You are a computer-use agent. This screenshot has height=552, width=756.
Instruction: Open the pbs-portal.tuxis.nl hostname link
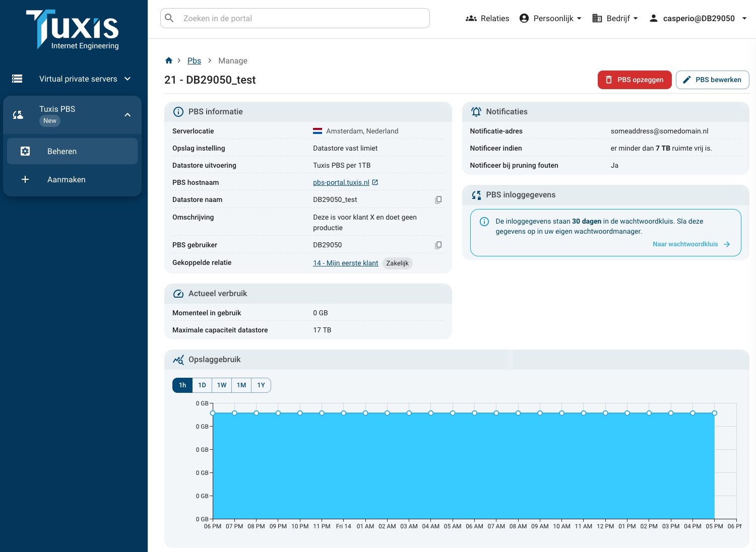click(341, 182)
